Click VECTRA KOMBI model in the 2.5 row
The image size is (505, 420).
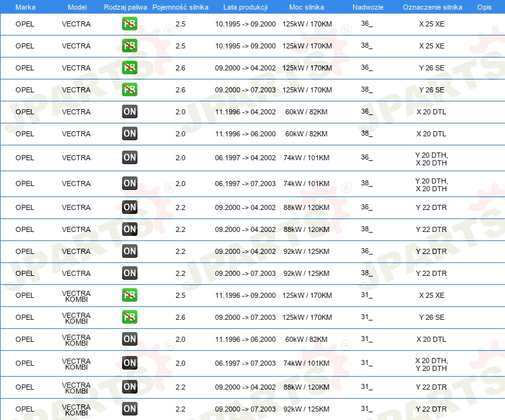tap(76, 296)
